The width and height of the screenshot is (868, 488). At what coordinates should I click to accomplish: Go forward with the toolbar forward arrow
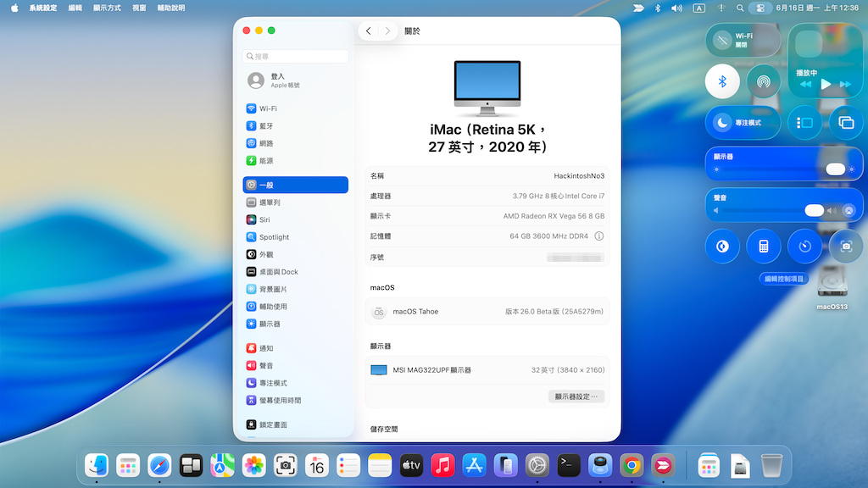[387, 31]
